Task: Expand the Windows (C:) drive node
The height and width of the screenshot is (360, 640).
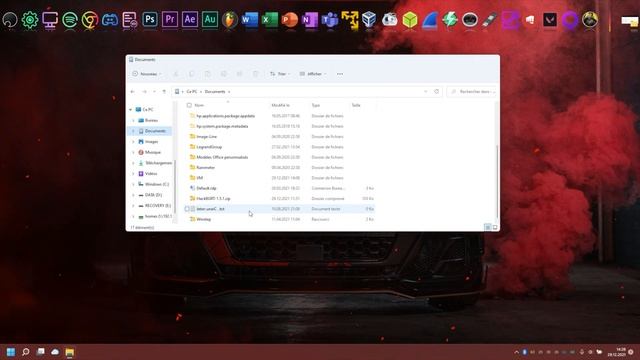Action: (x=133, y=184)
